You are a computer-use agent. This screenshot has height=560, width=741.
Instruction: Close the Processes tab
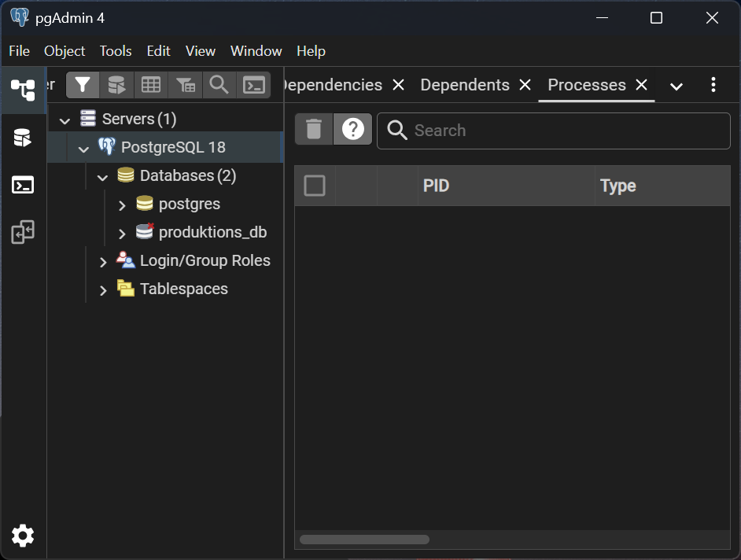coord(641,85)
